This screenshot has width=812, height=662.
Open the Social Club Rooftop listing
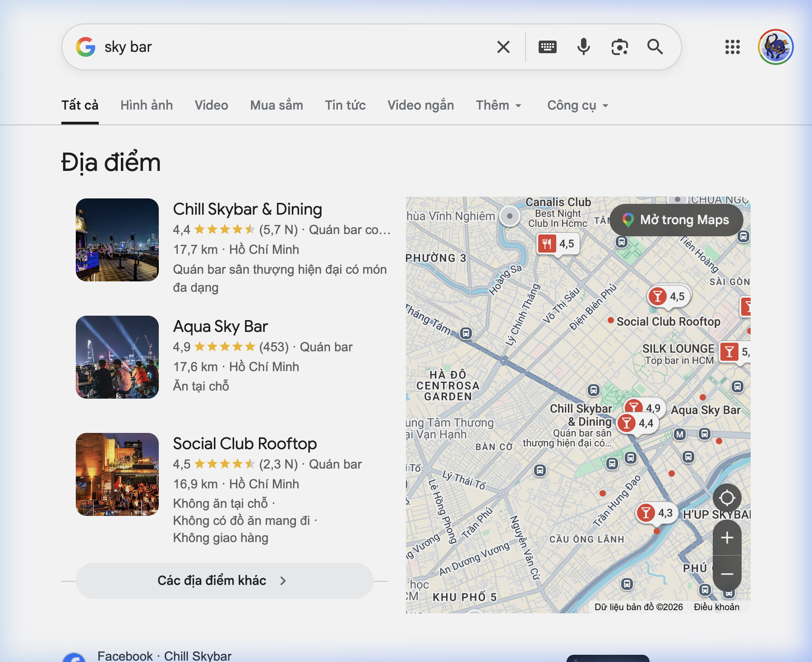[245, 444]
